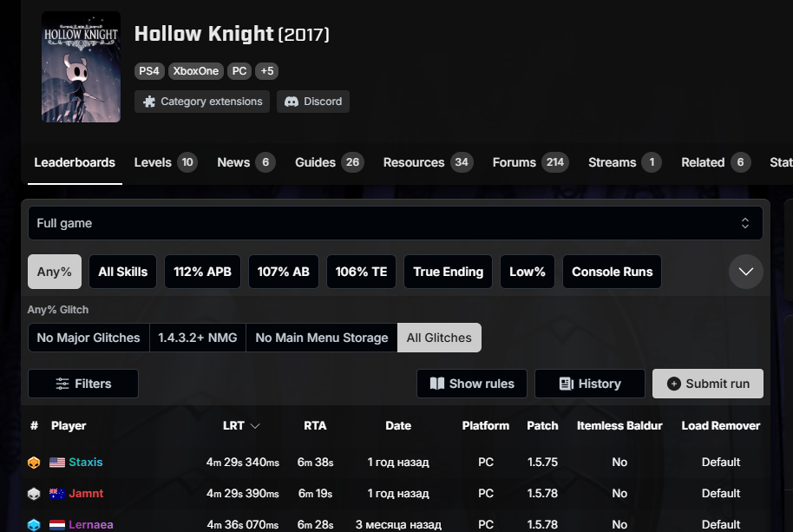
Task: Click the Patch column header
Action: pyautogui.click(x=542, y=426)
